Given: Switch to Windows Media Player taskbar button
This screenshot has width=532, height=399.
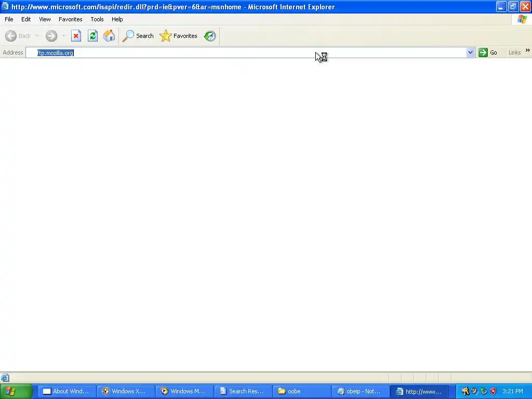Looking at the screenshot, I should pos(184,391).
